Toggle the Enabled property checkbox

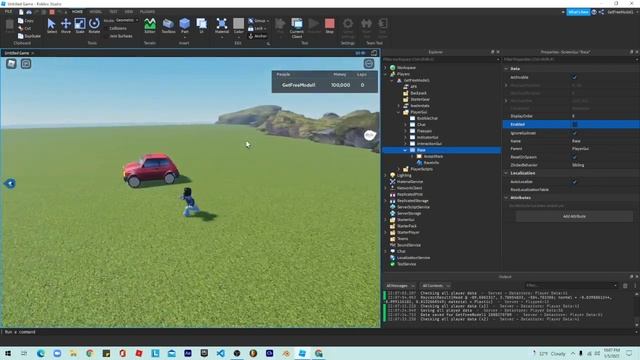[575, 124]
